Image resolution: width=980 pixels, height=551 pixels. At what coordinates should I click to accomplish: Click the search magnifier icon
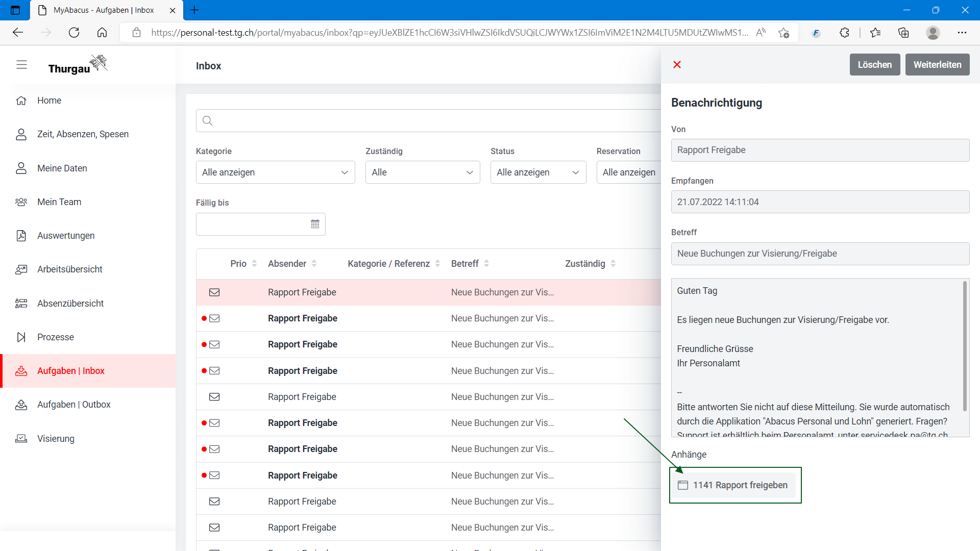(207, 121)
